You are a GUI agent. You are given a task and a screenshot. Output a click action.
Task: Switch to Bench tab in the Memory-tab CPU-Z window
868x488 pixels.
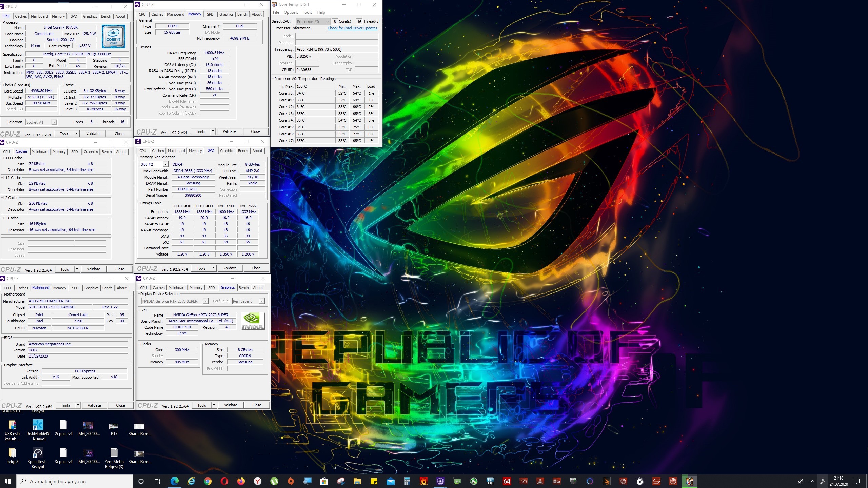click(x=242, y=14)
